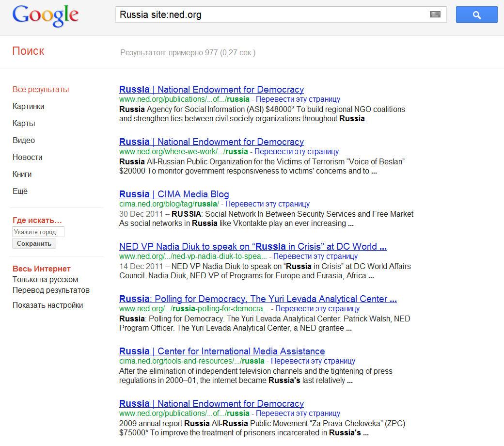Screen dimensions: 504x446
Task: Open the 2009 annual report Russia result title
Action: [211, 403]
